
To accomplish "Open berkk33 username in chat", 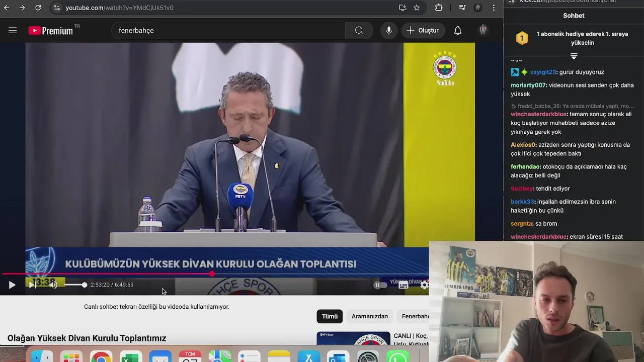I will click(x=522, y=202).
